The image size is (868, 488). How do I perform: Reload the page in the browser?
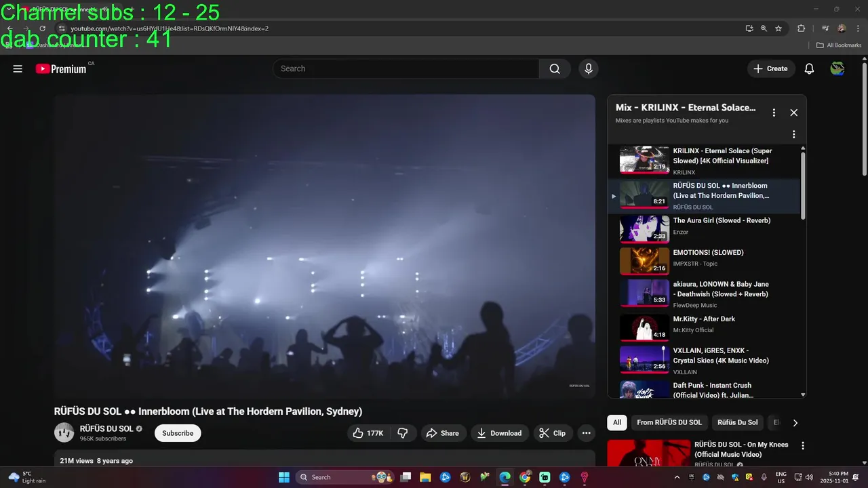point(42,28)
